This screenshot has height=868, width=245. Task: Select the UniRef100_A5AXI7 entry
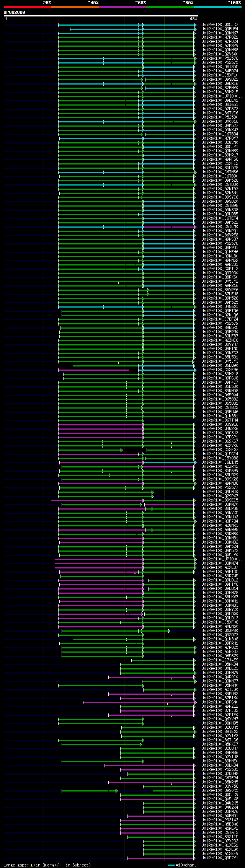coord(220,744)
